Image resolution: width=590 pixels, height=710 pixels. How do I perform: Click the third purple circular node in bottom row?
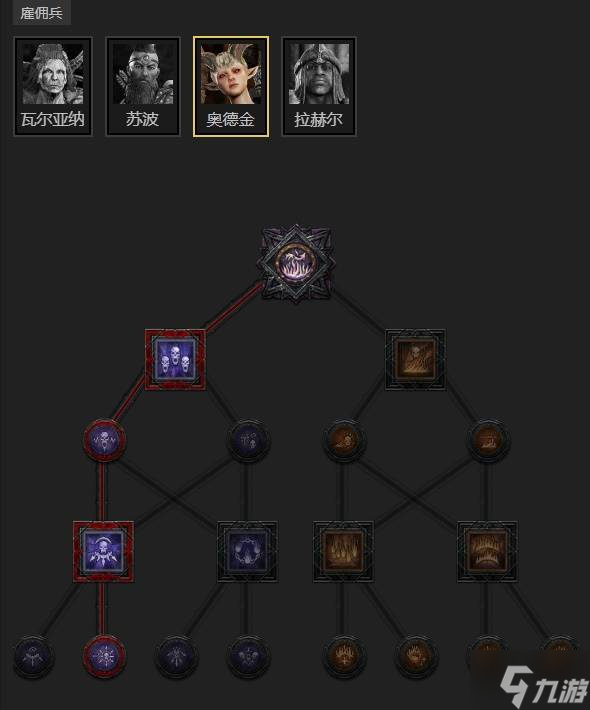[x=176, y=657]
